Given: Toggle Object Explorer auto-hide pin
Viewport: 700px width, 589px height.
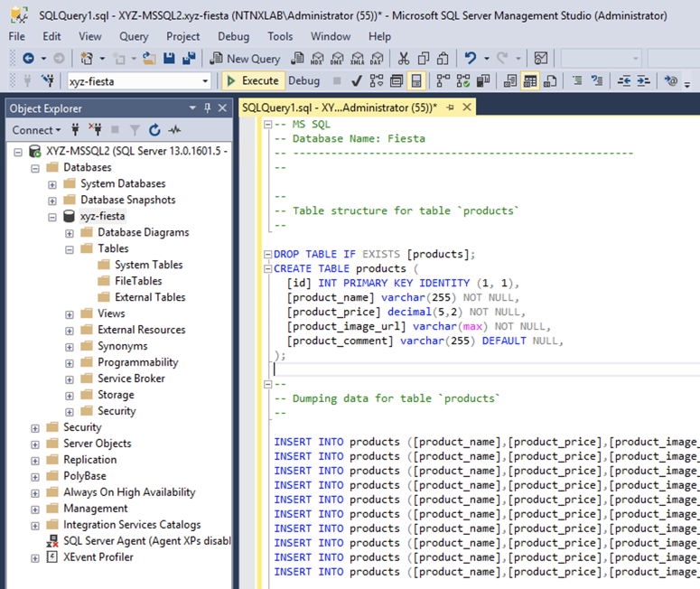Looking at the screenshot, I should (207, 108).
